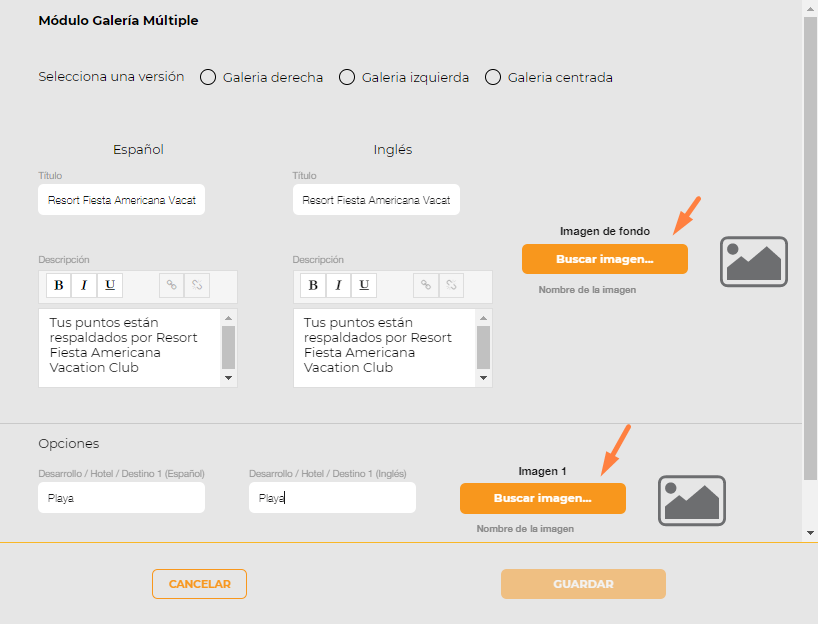Apply bold in Inglés description toolbar
This screenshot has width=818, height=624.
click(x=313, y=285)
